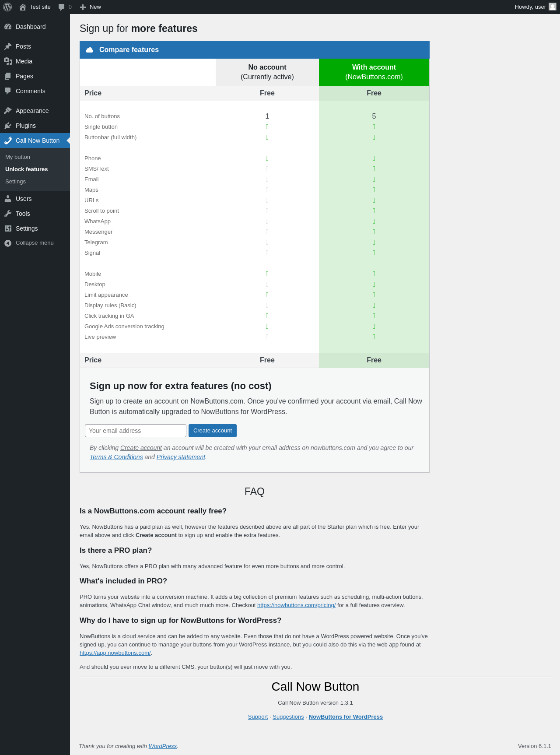
Task: Click the Maps feature label
Action: [x=91, y=190]
